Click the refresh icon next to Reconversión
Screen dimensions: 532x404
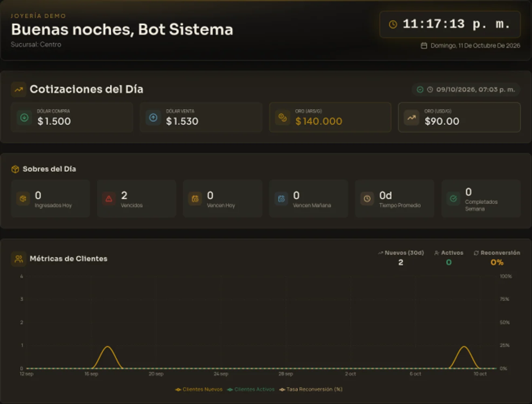pos(476,253)
